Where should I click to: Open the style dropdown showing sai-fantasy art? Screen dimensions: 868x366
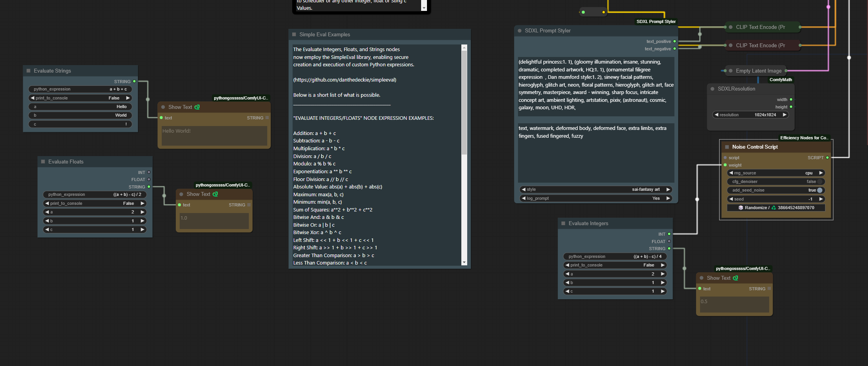(596, 189)
